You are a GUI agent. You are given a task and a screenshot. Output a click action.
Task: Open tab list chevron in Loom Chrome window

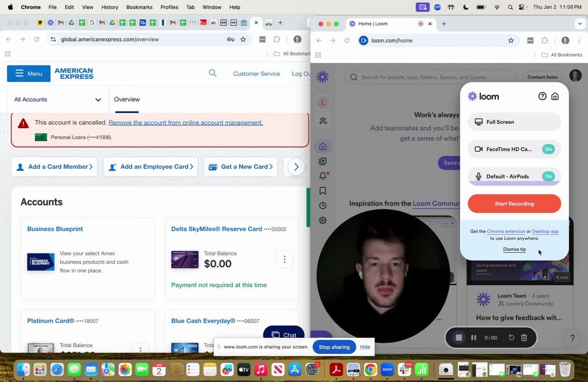coord(580,23)
